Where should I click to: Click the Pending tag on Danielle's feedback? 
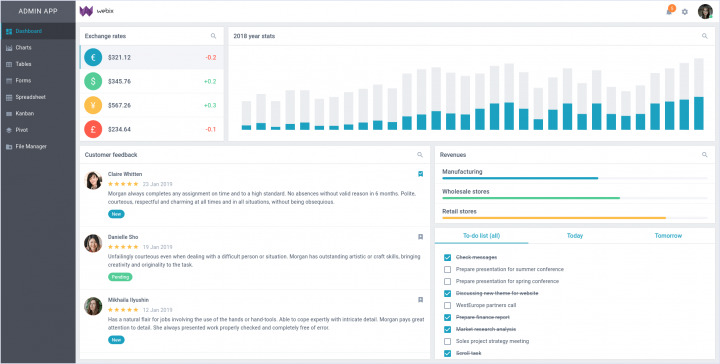tap(120, 277)
